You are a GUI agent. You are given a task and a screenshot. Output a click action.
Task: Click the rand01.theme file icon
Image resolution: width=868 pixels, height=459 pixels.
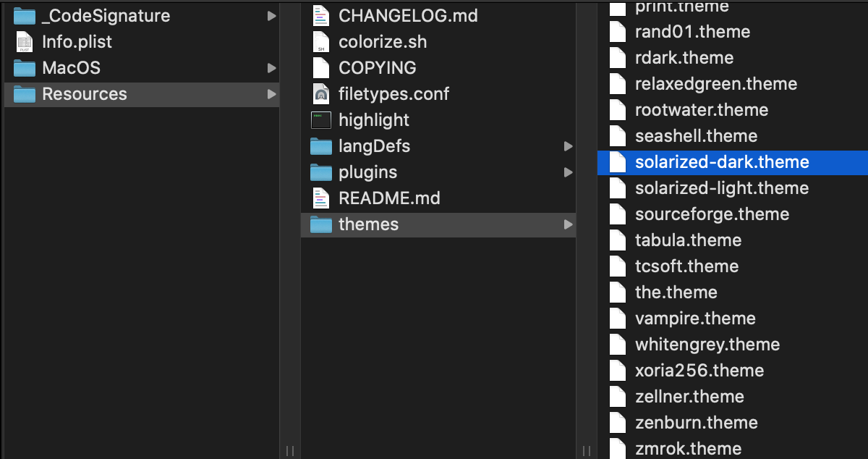[x=617, y=32]
